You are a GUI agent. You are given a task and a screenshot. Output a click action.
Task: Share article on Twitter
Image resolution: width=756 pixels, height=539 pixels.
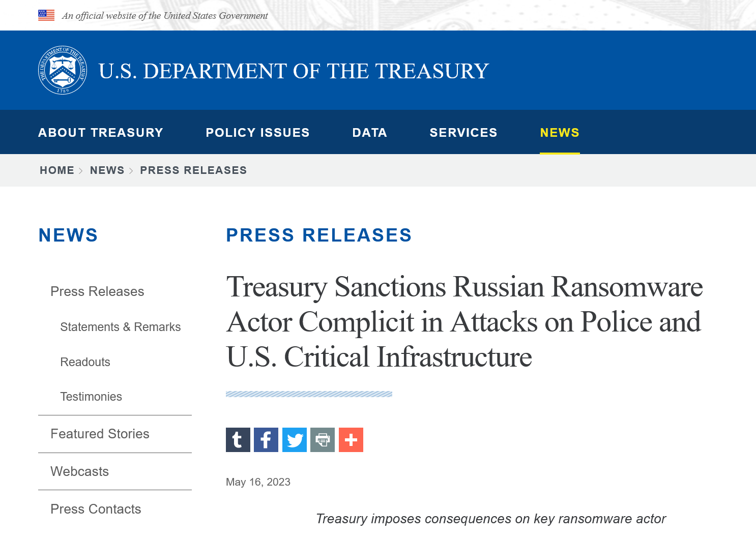pyautogui.click(x=295, y=440)
